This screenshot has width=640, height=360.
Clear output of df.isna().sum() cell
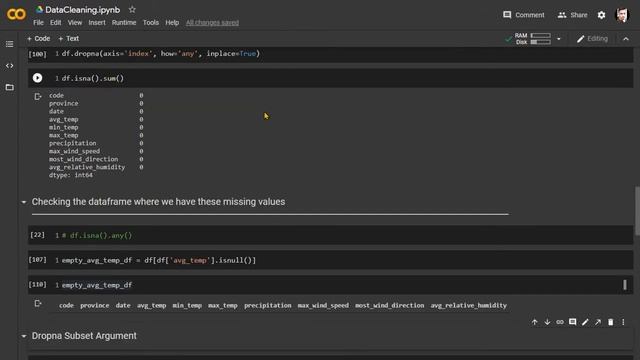click(38, 96)
